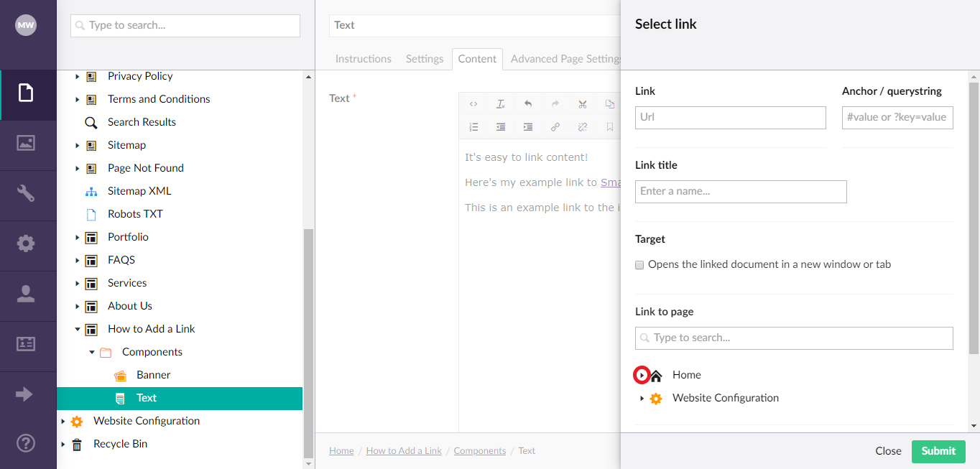
Task: Click the increase indent toolbar icon
Action: 528,127
